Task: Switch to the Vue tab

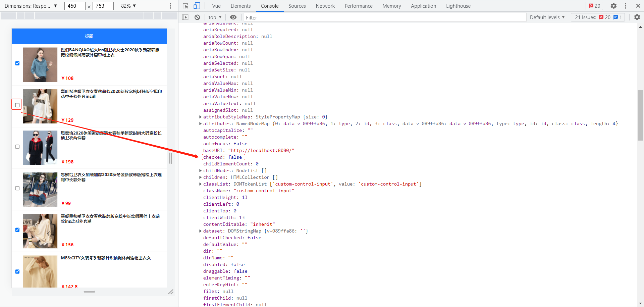Action: tap(216, 6)
